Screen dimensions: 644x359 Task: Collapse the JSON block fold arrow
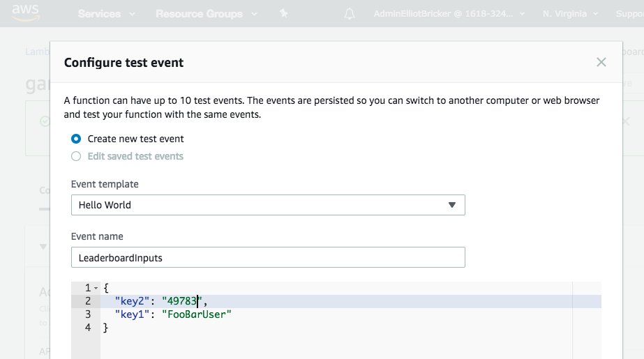point(96,288)
